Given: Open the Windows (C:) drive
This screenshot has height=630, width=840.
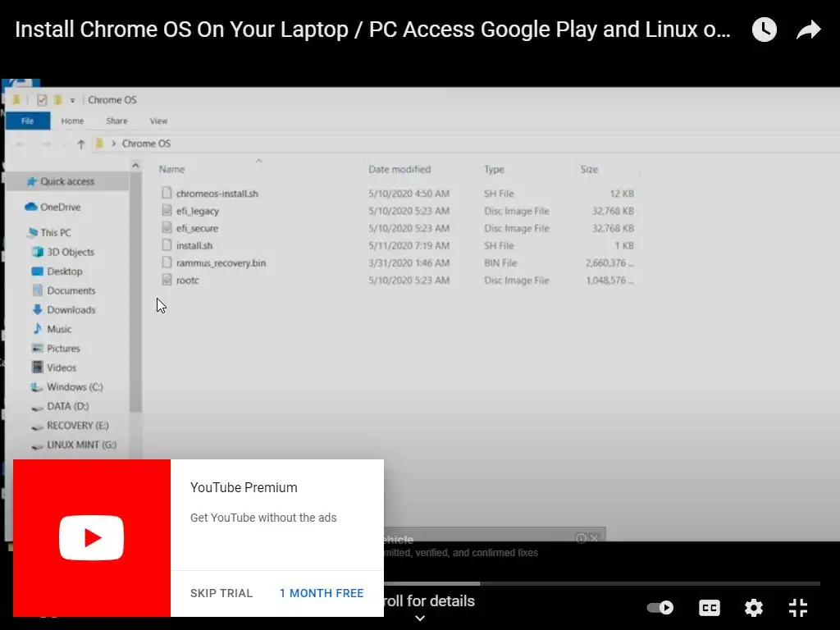Looking at the screenshot, I should pyautogui.click(x=75, y=387).
